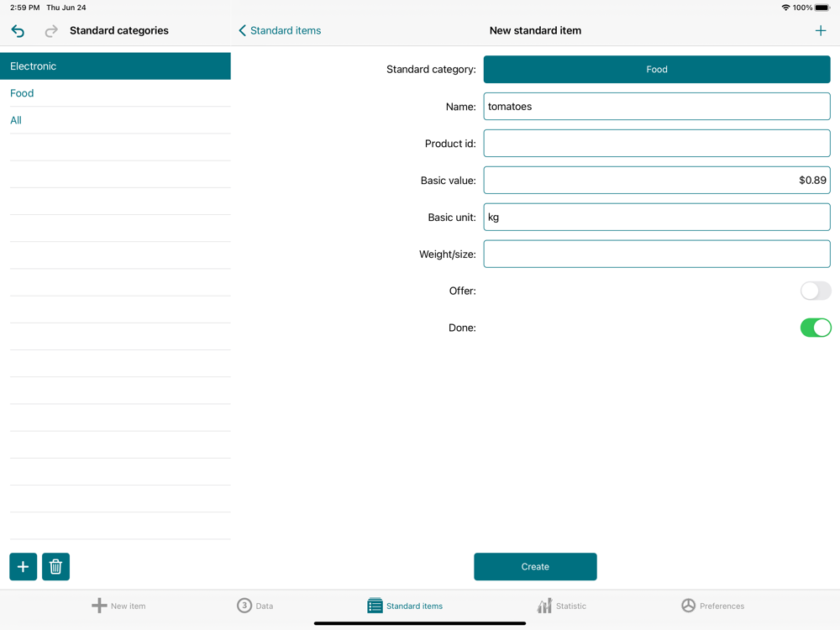Tap the 100% battery percentage text

click(802, 8)
